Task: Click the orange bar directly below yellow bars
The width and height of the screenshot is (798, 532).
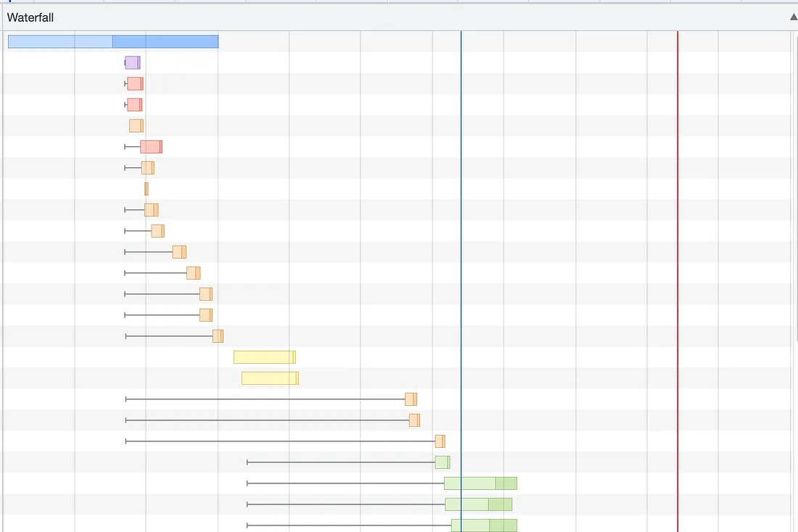Action: click(x=411, y=399)
